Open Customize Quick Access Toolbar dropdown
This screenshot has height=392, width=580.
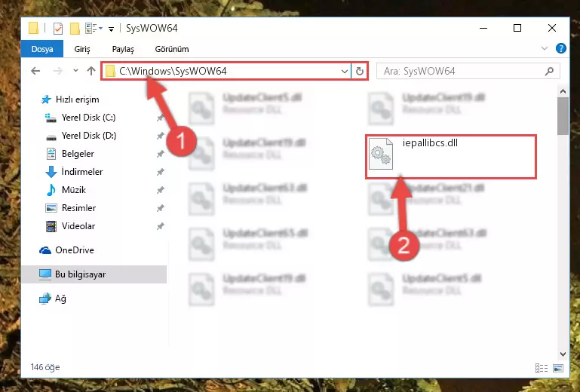click(x=111, y=29)
